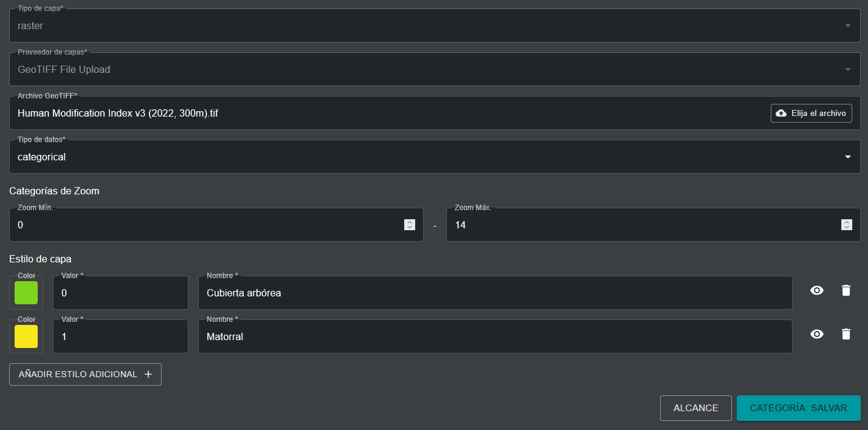Click the Nombre field Cubierta arbórea

coord(495,293)
